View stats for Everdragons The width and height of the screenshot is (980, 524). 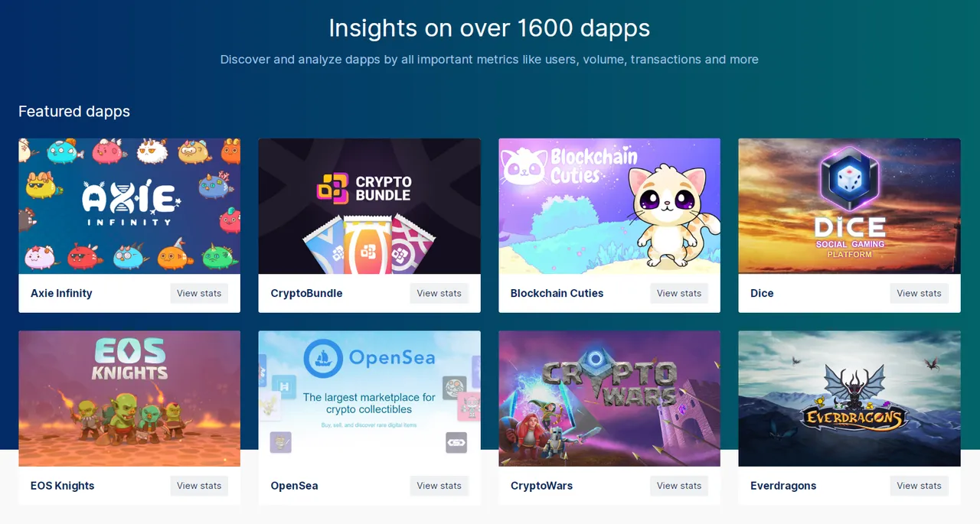click(x=919, y=486)
